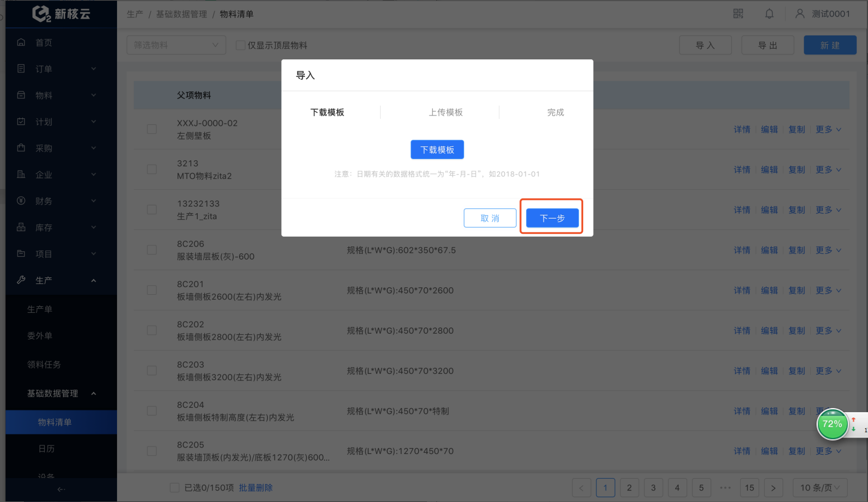This screenshot has height=502, width=868.
Task: Click the 生产 wrench icon in sidebar
Action: click(21, 280)
